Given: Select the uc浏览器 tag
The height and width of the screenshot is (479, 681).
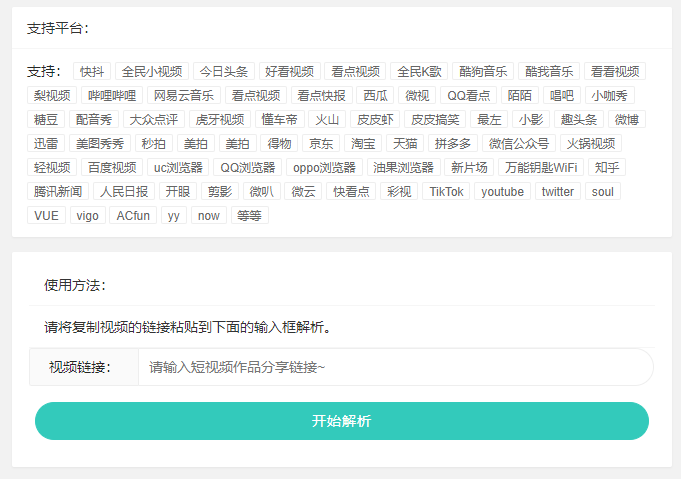Looking at the screenshot, I should 178,168.
